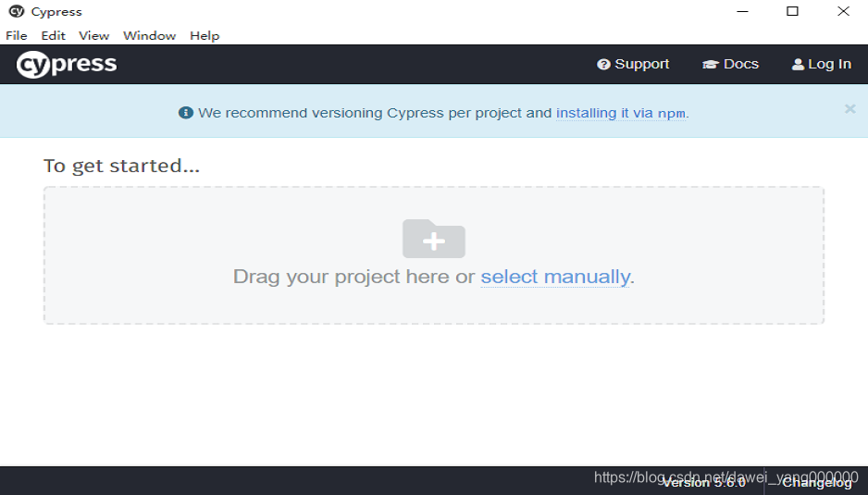Click the Cypress logo in header
This screenshot has height=495, width=868.
(x=67, y=64)
